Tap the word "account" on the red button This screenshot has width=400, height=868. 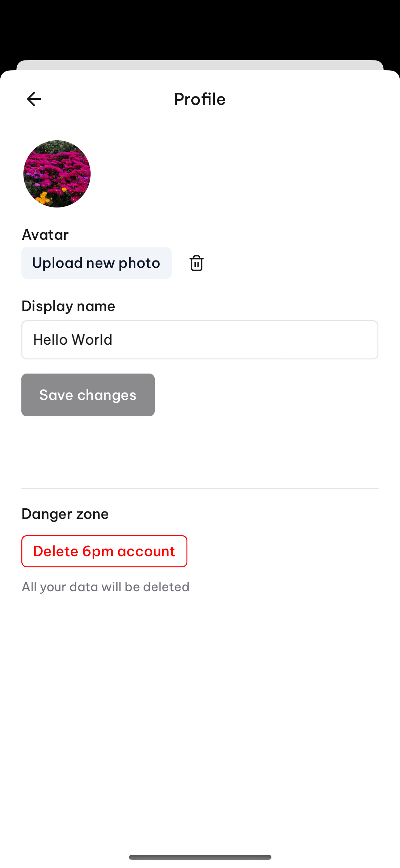click(x=146, y=551)
